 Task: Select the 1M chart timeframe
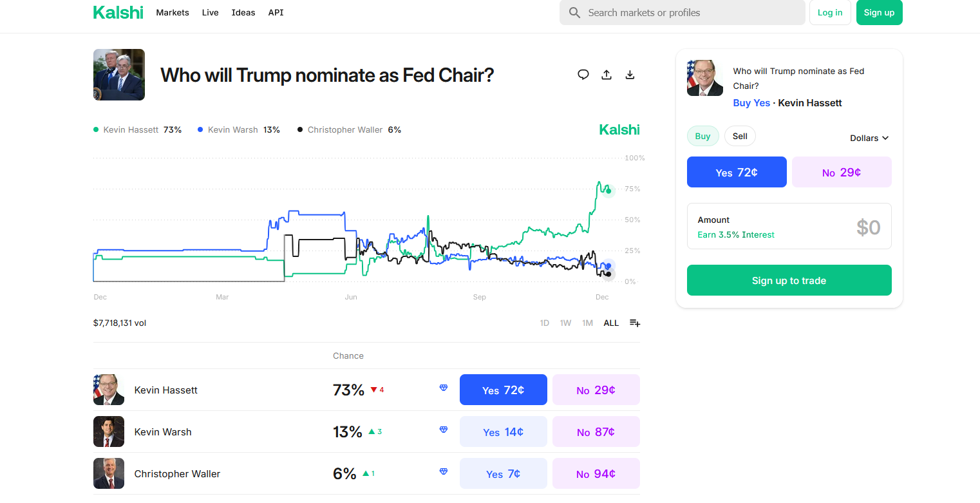(587, 323)
